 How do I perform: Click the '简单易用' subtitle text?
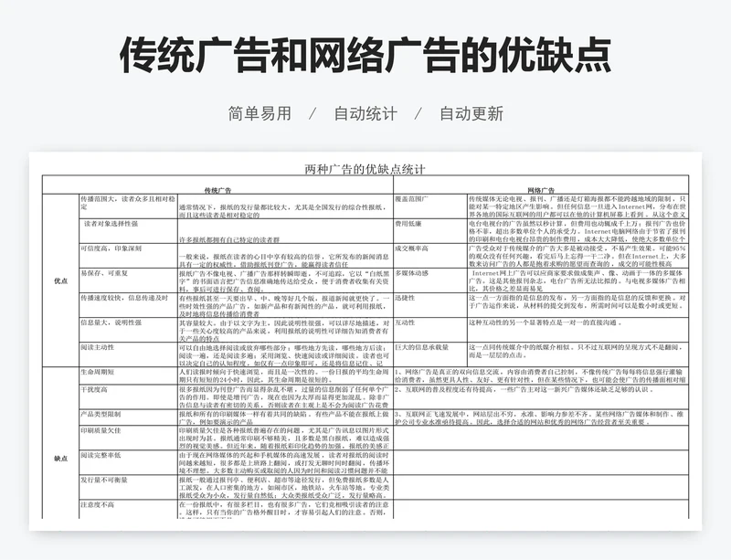(x=260, y=113)
